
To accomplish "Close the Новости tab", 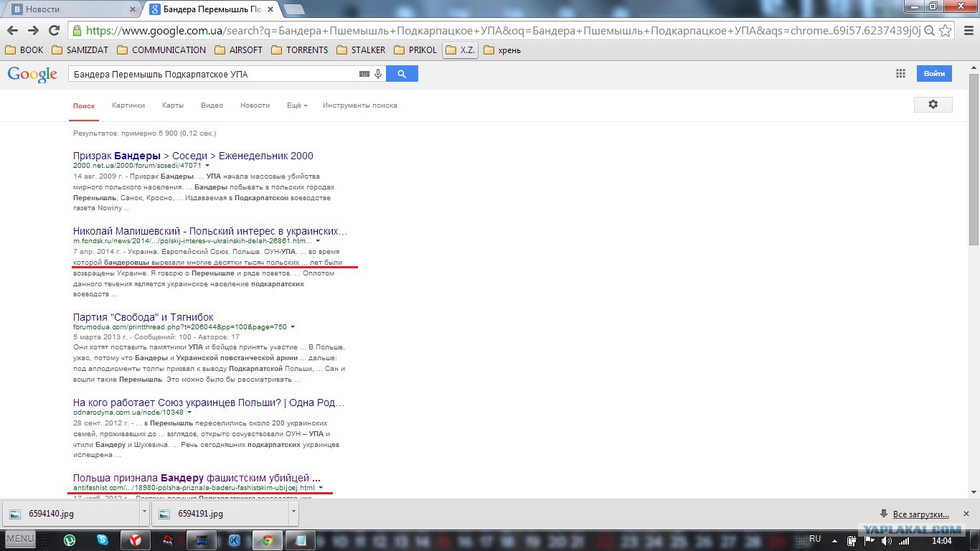I will [x=133, y=9].
